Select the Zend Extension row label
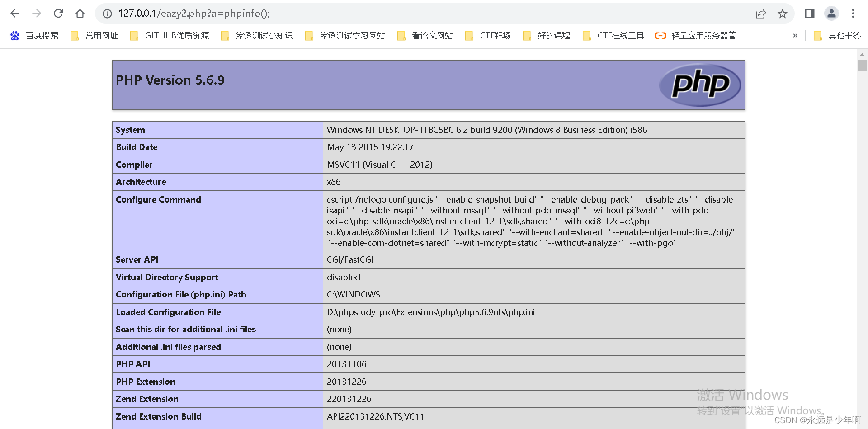This screenshot has width=868, height=429. pyautogui.click(x=147, y=399)
